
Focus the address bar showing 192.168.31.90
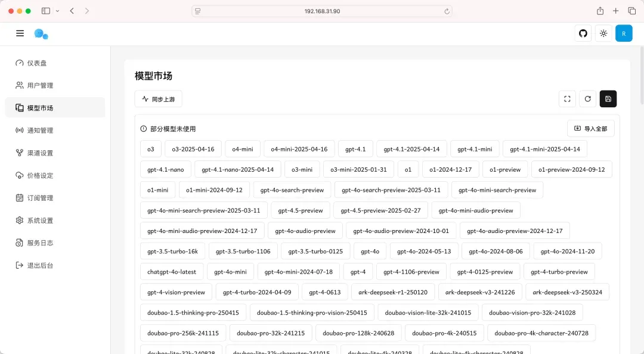(x=322, y=11)
